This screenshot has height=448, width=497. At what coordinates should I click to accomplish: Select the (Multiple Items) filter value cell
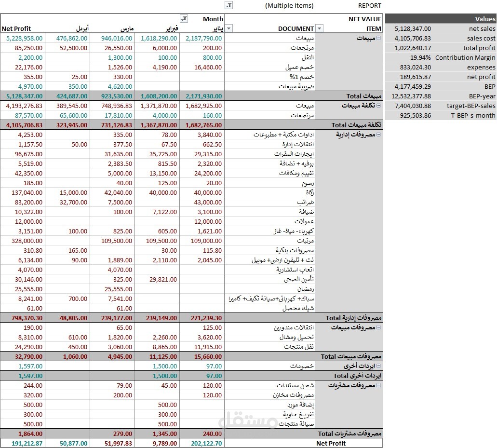pos(289,5)
